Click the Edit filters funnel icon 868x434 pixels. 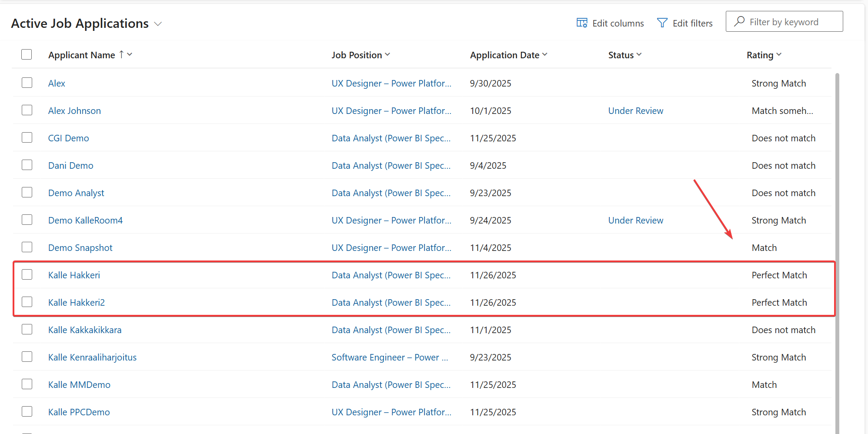pos(662,23)
